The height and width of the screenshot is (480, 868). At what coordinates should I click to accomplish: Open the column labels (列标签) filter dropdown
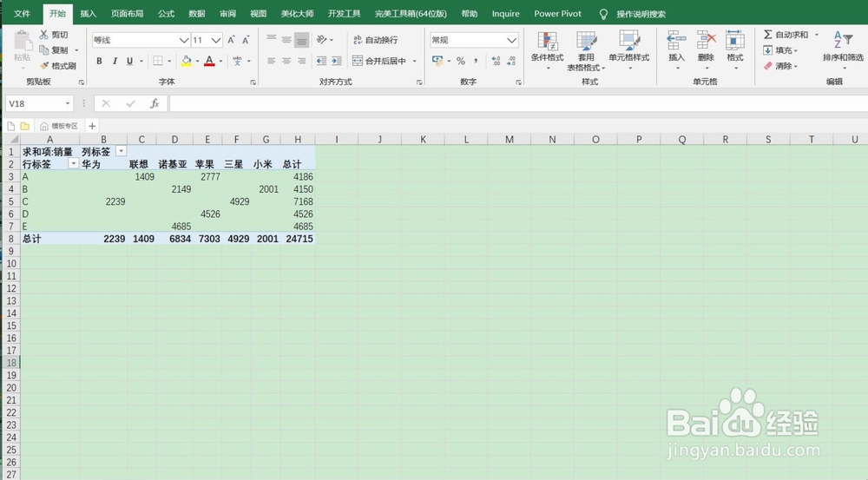pyautogui.click(x=121, y=151)
